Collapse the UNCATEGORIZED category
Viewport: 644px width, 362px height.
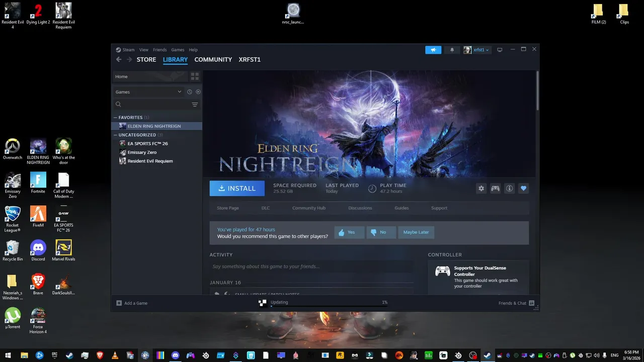(115, 135)
